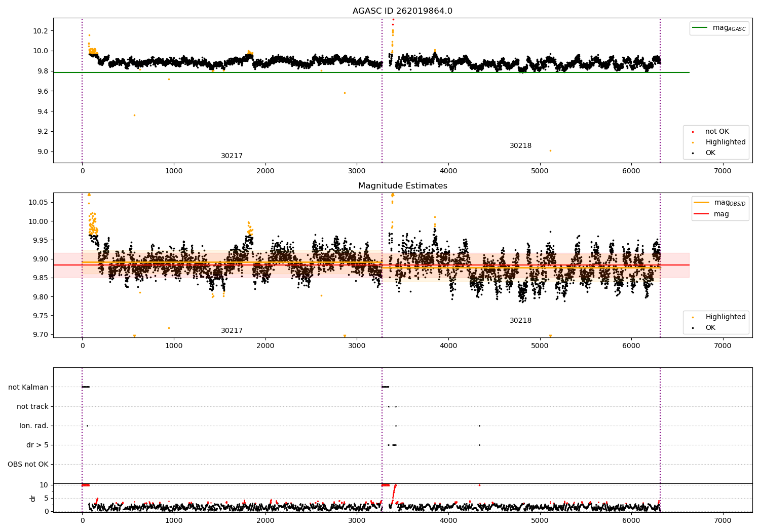760x532 pixels.
Task: Click the 5 tick on the dr axis
Action: (x=46, y=498)
